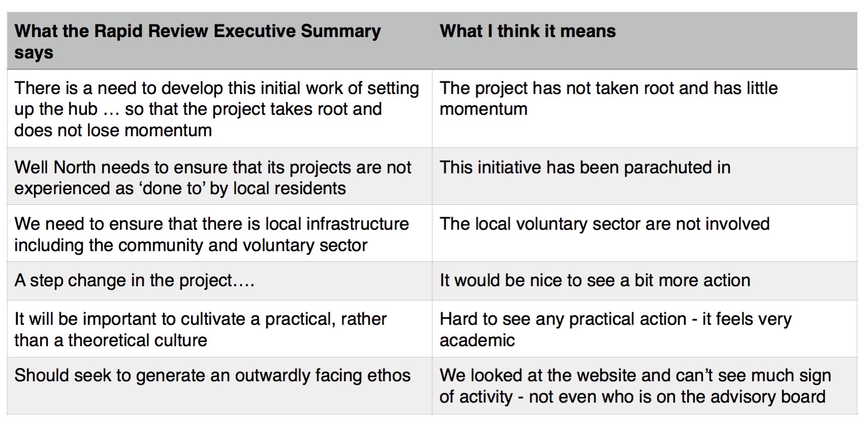Select 'The local voluntary sector are not involved' cell

click(x=604, y=224)
